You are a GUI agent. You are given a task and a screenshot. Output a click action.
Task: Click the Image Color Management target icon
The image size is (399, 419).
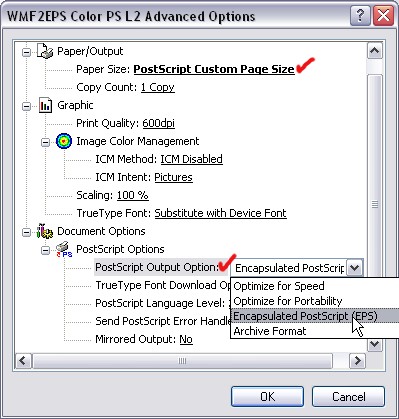[x=64, y=141]
